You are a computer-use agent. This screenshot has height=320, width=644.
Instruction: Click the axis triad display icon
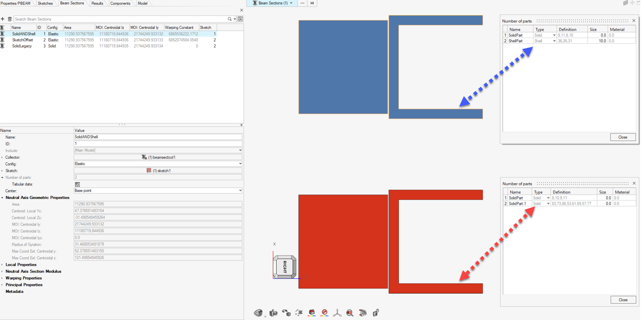pyautogui.click(x=337, y=313)
